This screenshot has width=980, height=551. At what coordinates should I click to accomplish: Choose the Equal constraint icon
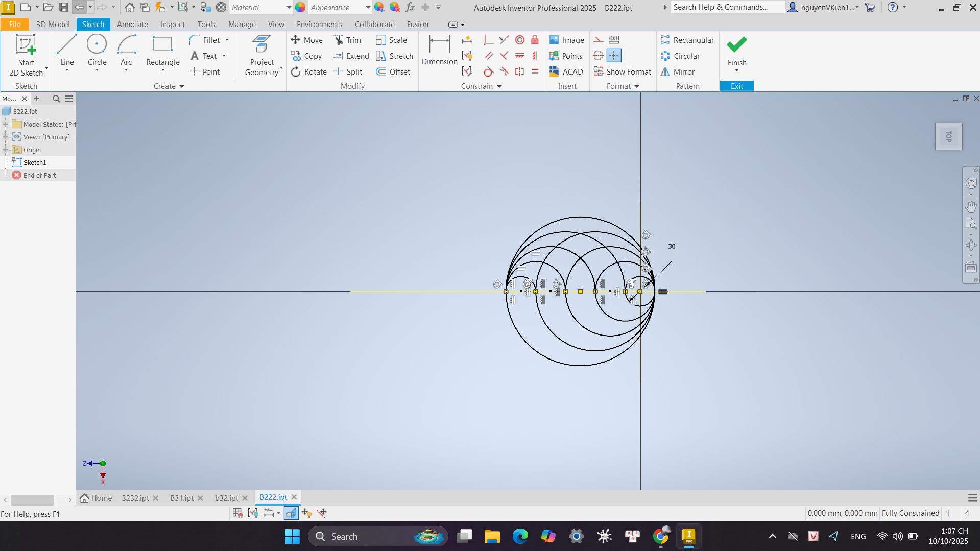tap(535, 71)
